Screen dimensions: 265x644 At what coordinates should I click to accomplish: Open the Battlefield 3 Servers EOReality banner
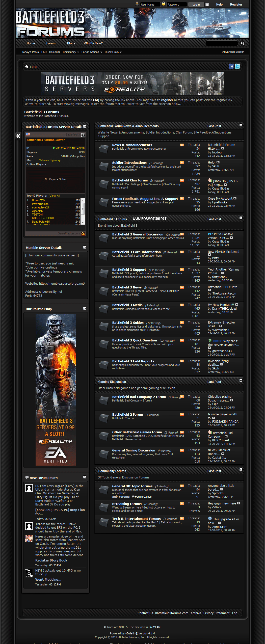point(132,83)
